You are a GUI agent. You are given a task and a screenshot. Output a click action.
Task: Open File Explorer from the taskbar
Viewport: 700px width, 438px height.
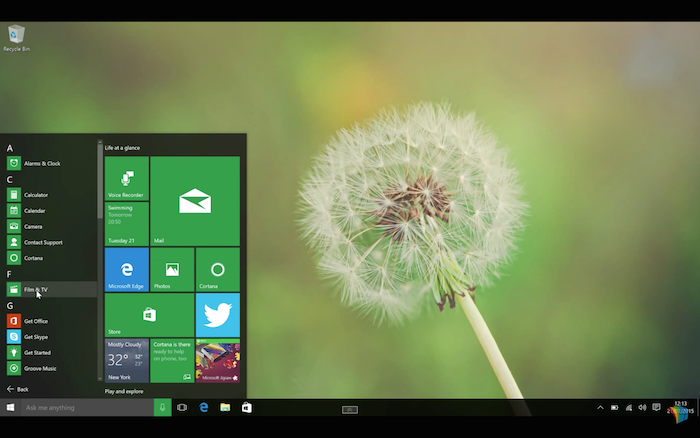[x=225, y=408]
